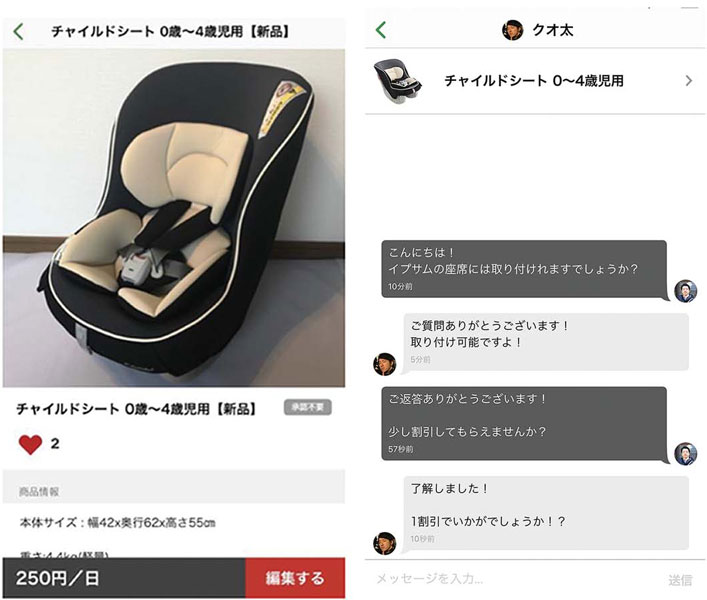Click the 編集する button

click(295, 578)
